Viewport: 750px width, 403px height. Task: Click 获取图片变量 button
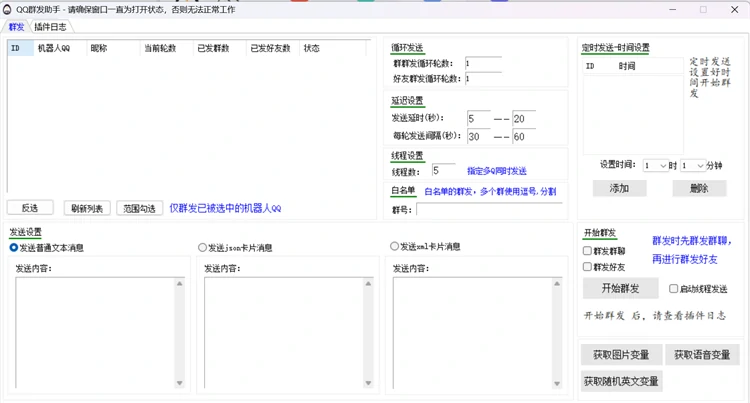pos(621,355)
